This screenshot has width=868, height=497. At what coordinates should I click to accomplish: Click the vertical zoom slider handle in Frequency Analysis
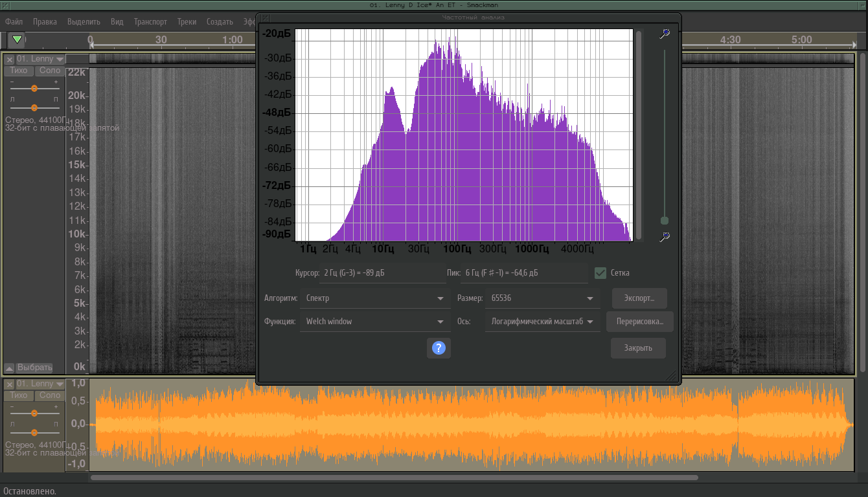click(x=664, y=221)
